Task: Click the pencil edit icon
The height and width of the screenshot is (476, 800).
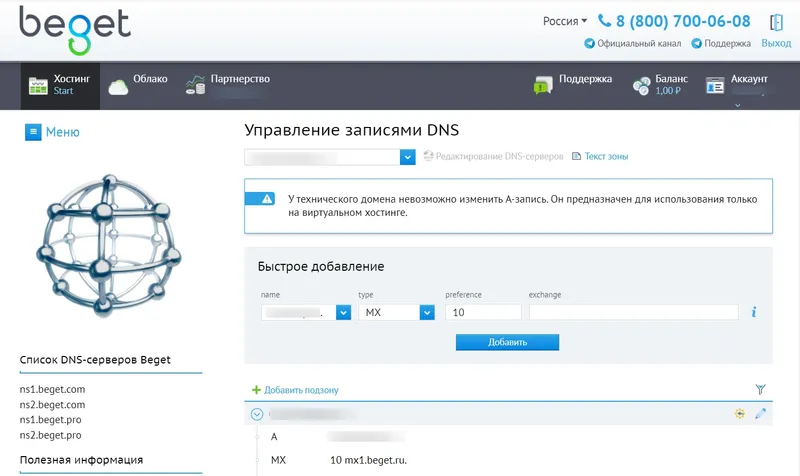Action: [x=760, y=414]
